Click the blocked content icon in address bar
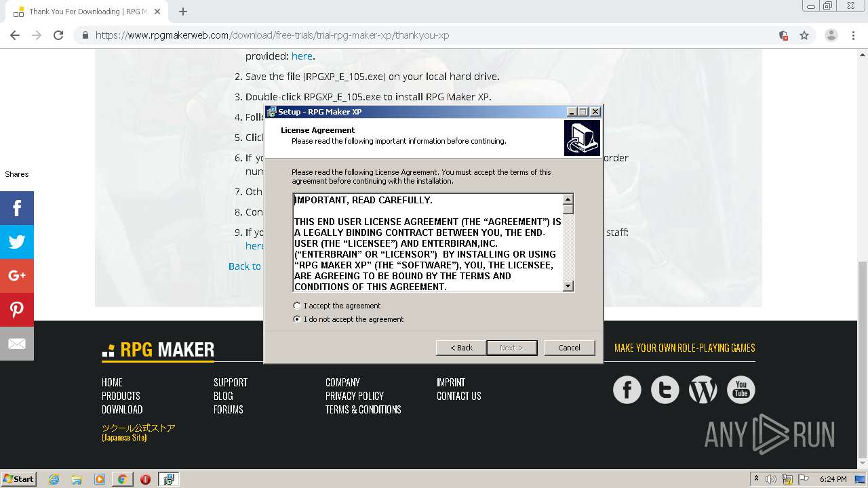The height and width of the screenshot is (488, 868). [x=783, y=35]
